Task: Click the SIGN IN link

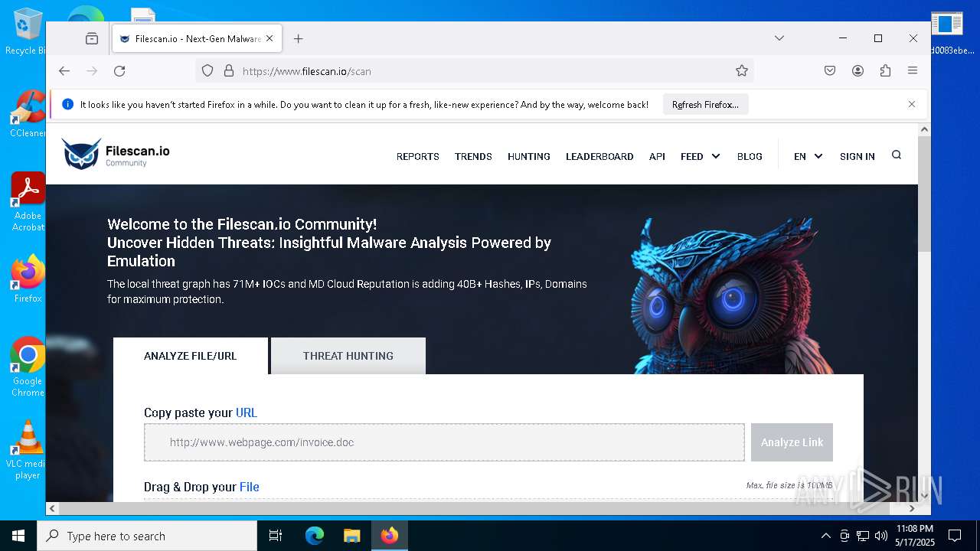Action: click(857, 156)
